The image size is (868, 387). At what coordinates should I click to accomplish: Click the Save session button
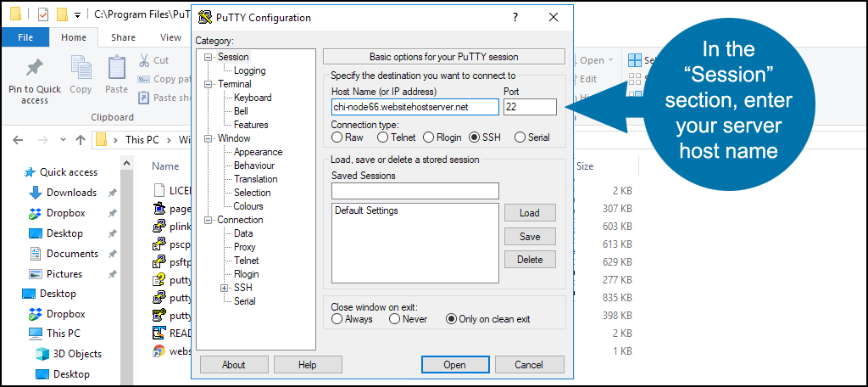coord(530,237)
